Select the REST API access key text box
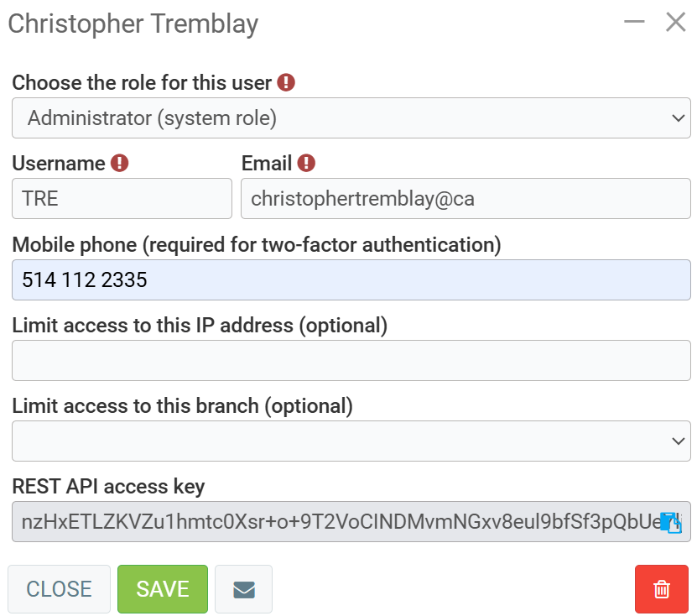Image resolution: width=697 pixels, height=616 pixels. [x=335, y=522]
